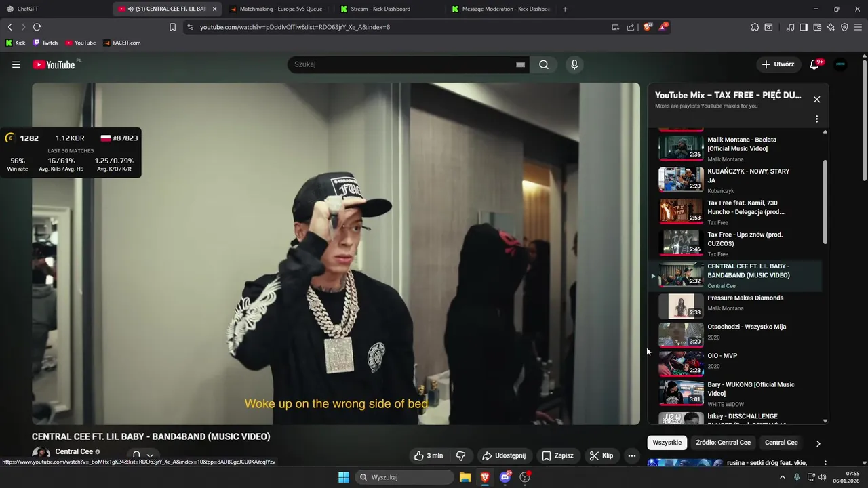Open the Kick bookmark
The width and height of the screenshot is (868, 488).
(x=16, y=43)
